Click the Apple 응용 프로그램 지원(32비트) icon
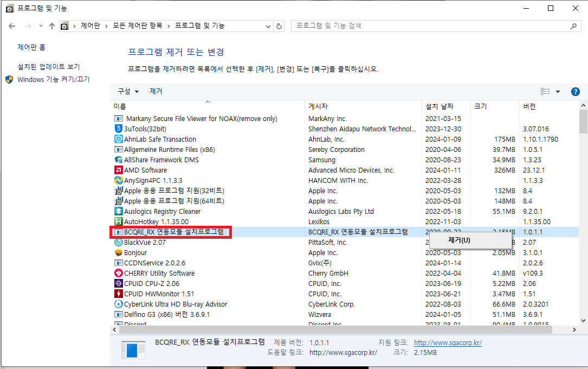 pyautogui.click(x=119, y=190)
